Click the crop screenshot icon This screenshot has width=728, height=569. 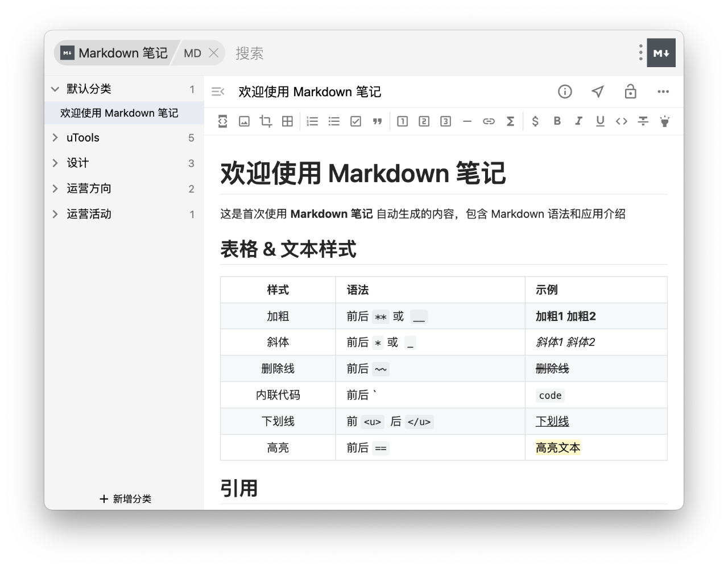pyautogui.click(x=266, y=121)
